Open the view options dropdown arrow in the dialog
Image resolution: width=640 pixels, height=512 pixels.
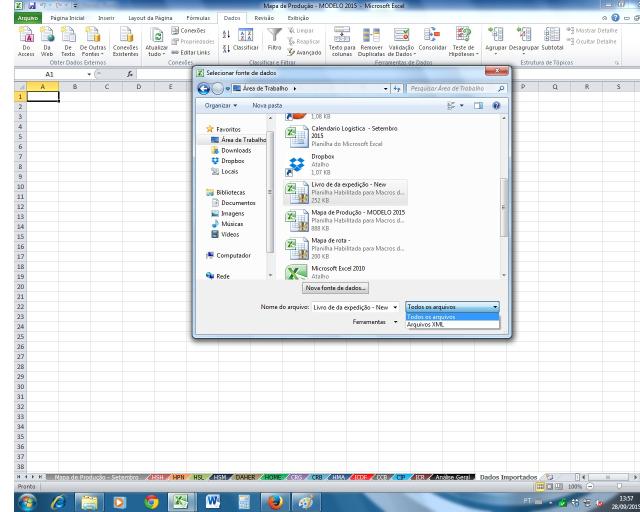coord(462,106)
